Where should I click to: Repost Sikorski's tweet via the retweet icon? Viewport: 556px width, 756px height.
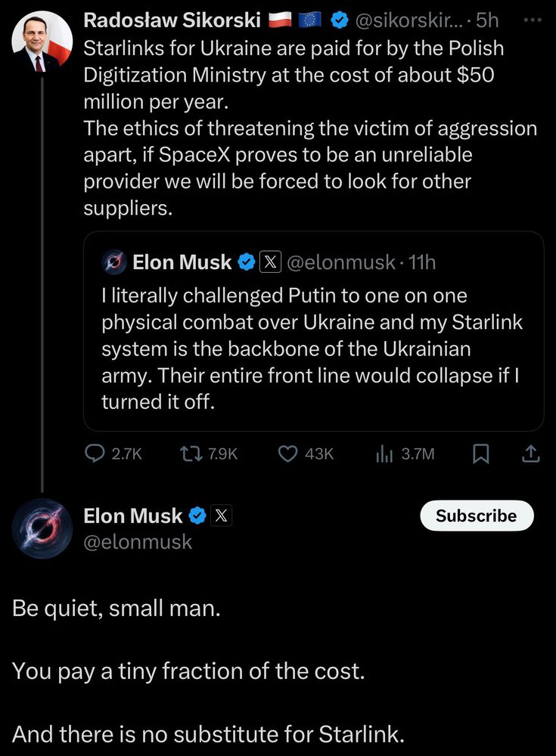point(191,454)
